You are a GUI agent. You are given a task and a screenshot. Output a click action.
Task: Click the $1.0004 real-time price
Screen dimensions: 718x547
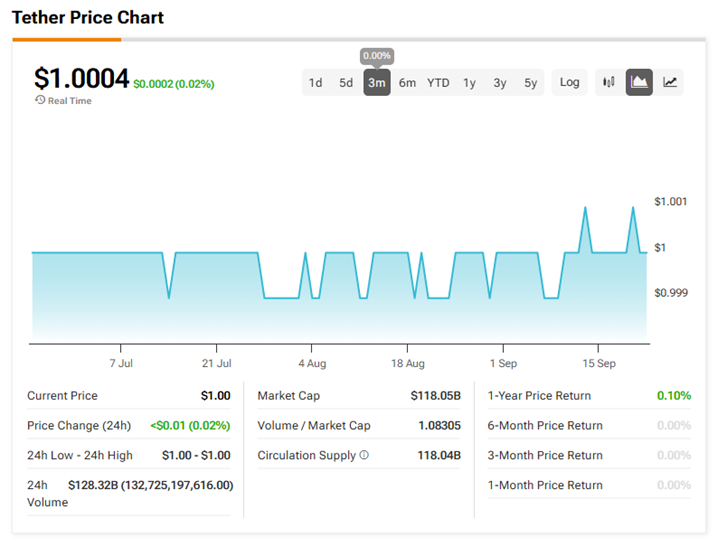[82, 79]
